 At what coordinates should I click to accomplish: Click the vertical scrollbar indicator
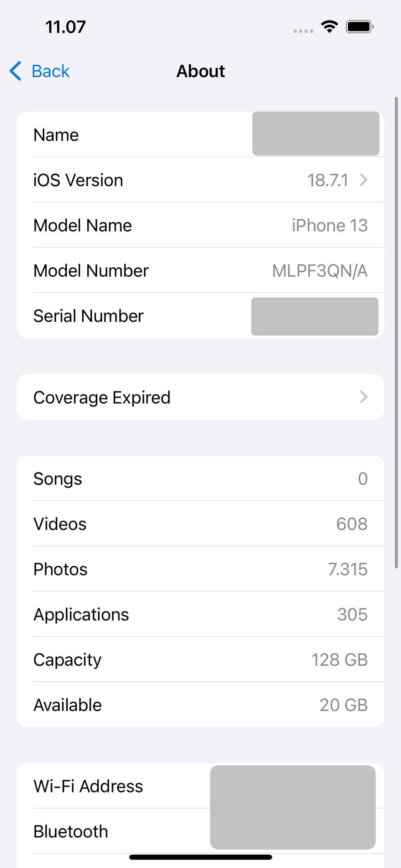point(396,332)
